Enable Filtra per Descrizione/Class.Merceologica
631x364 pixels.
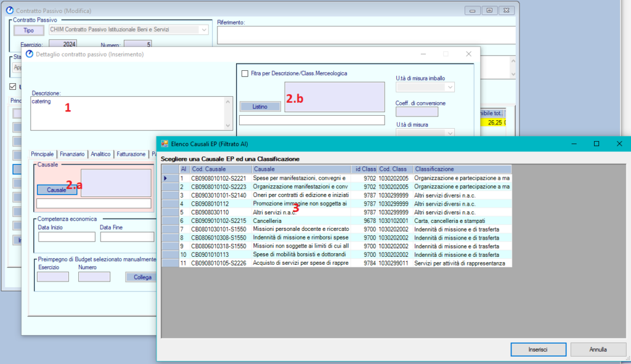[x=245, y=74]
